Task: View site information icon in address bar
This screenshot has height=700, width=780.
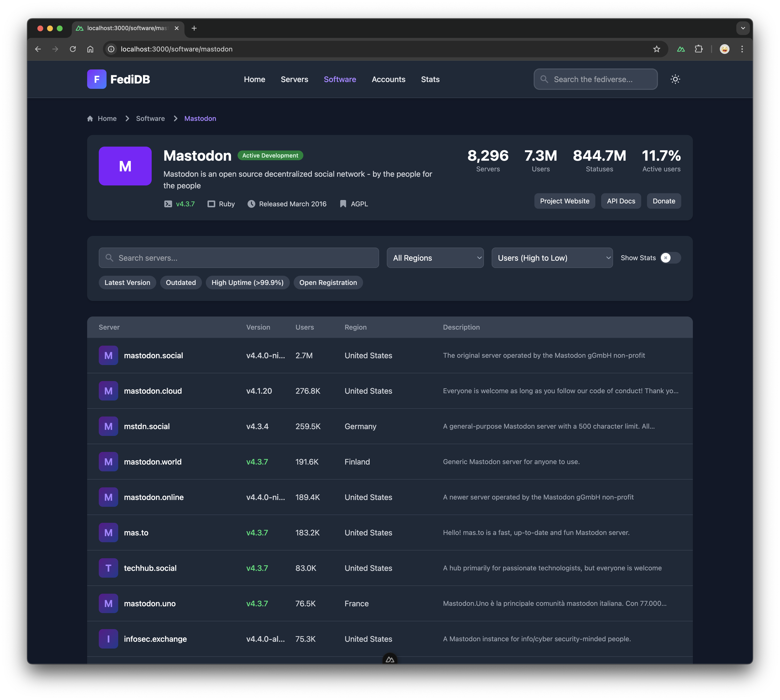Action: tap(111, 49)
